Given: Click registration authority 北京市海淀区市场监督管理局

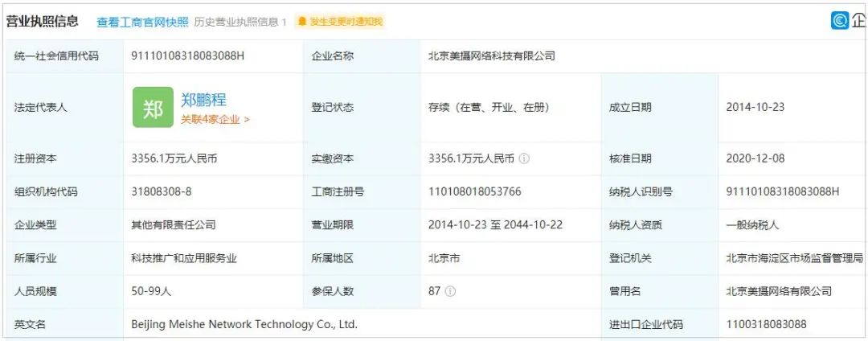Looking at the screenshot, I should 795,258.
